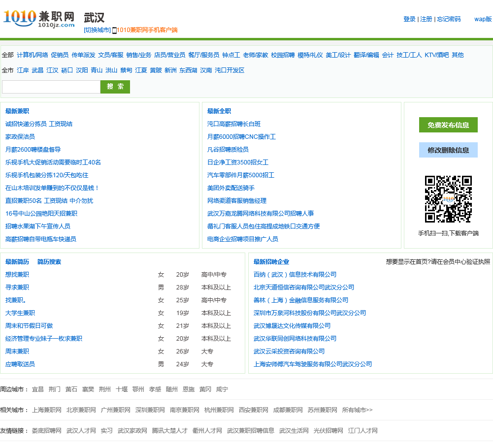
Task: Open 月薪2600聘楼盘督导 listing
Action: (33, 150)
